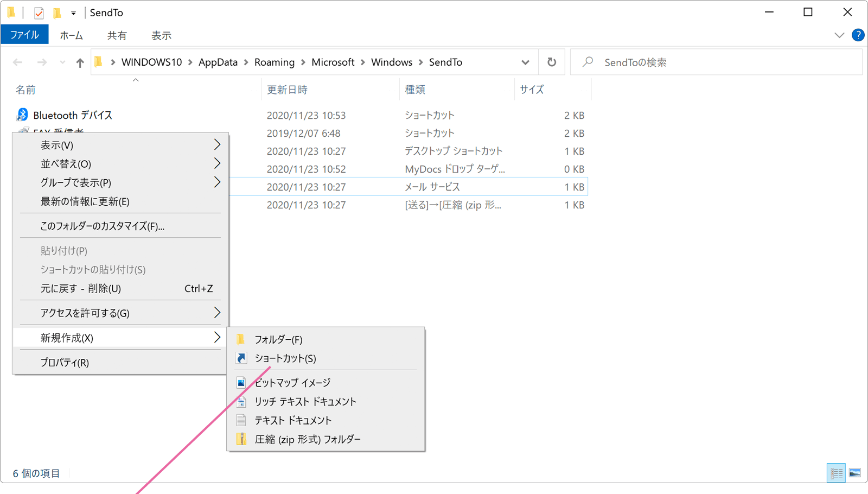The width and height of the screenshot is (868, 494).
Task: Click the 2020/11/23 10:52 date cell
Action: [x=306, y=169]
